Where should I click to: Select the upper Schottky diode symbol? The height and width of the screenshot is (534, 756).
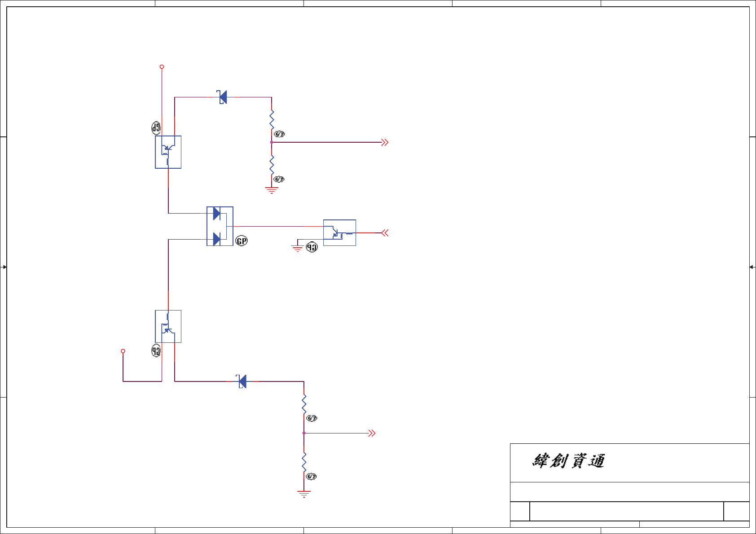(222, 97)
